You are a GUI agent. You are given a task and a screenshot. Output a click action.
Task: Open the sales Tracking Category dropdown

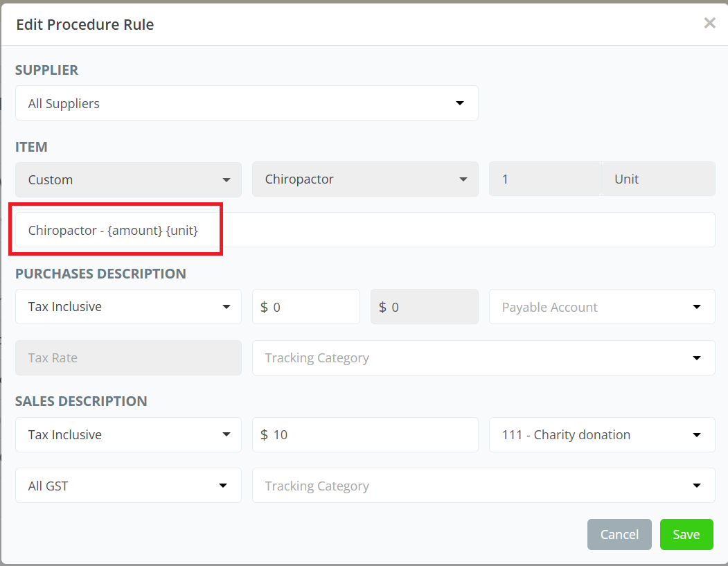(x=483, y=486)
